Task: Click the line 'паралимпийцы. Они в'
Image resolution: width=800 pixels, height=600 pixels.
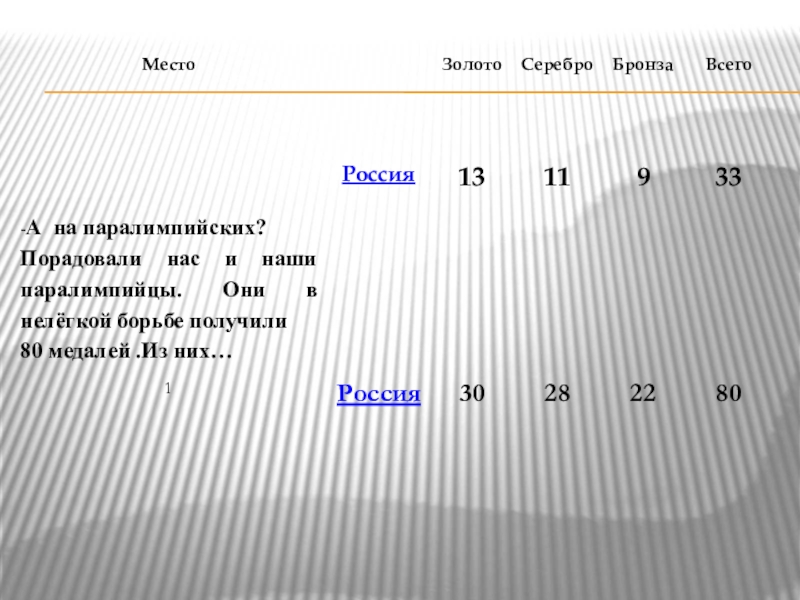Action: tap(168, 290)
